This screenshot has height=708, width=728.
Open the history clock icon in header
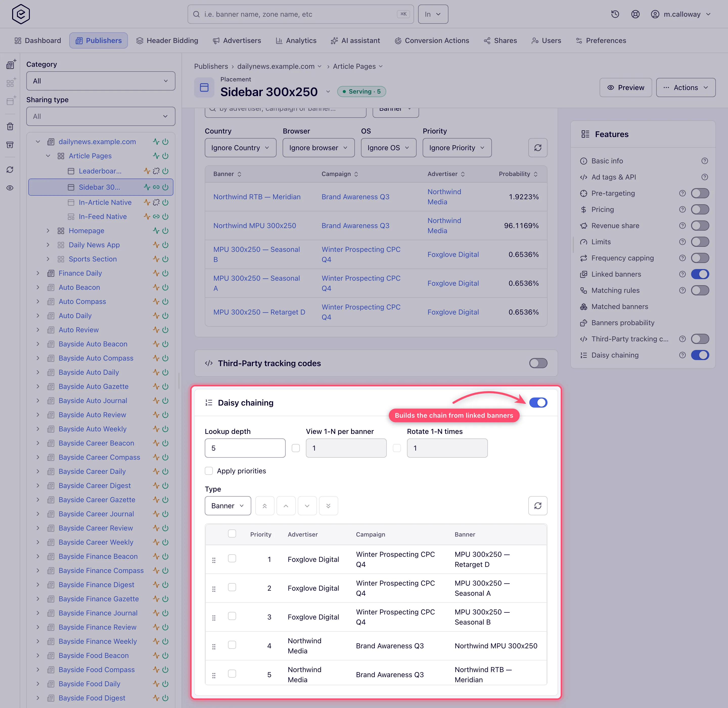coord(615,14)
